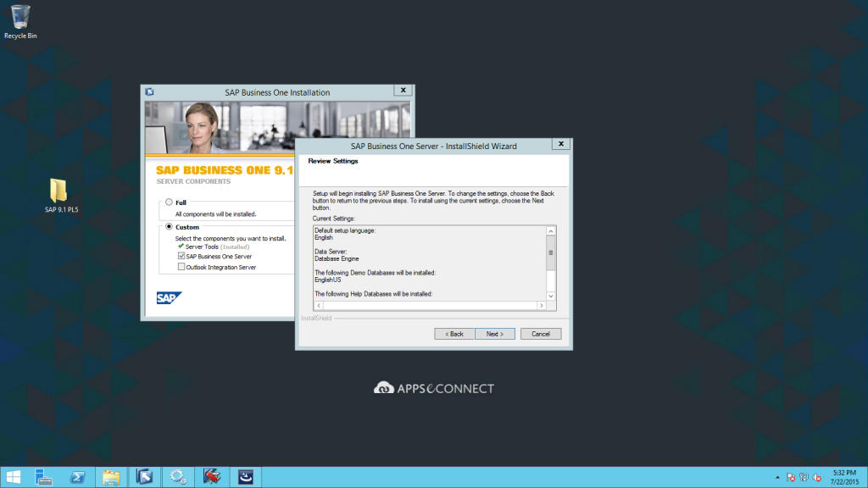Click Next to begin installation
The width and height of the screenshot is (868, 488).
click(x=495, y=334)
